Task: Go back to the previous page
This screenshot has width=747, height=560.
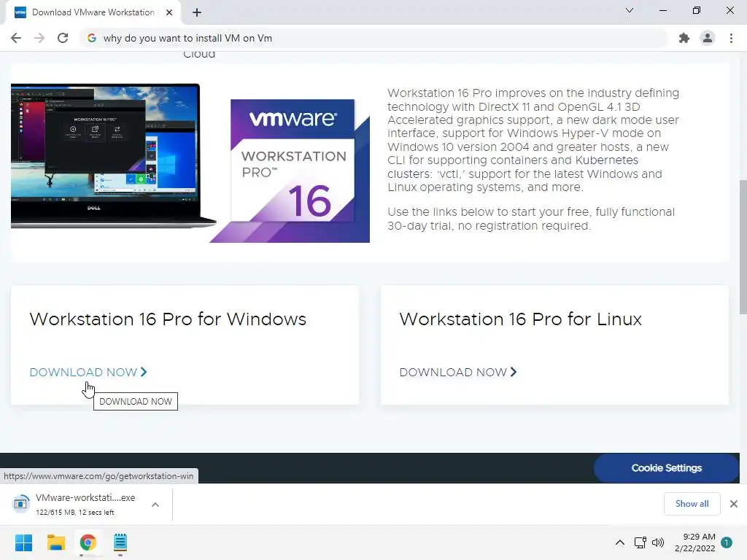Action: pyautogui.click(x=16, y=38)
